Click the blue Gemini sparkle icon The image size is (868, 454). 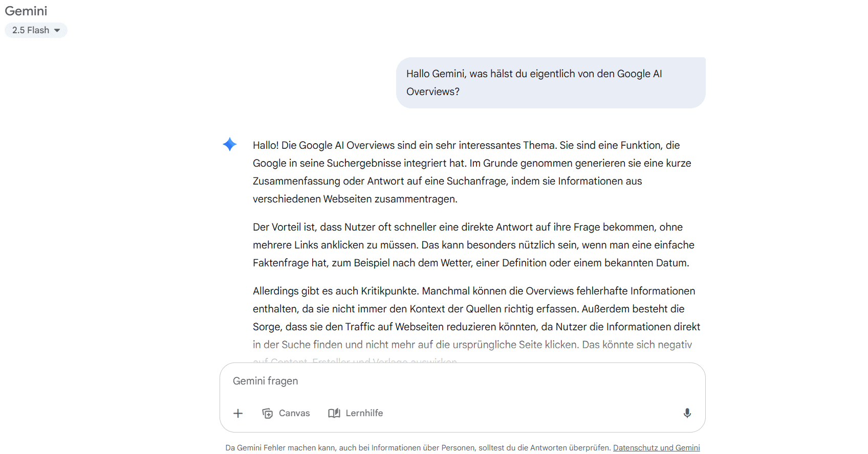tap(230, 145)
